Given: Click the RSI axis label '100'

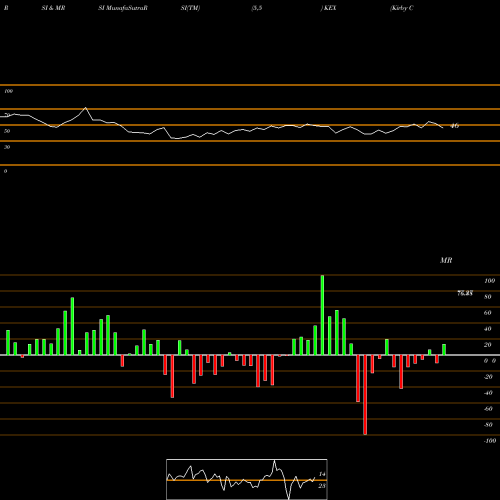Looking at the screenshot, I should pyautogui.click(x=8, y=91).
